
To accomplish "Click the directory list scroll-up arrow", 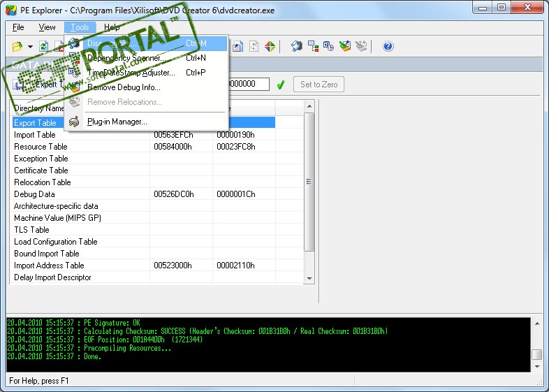I will click(x=309, y=106).
